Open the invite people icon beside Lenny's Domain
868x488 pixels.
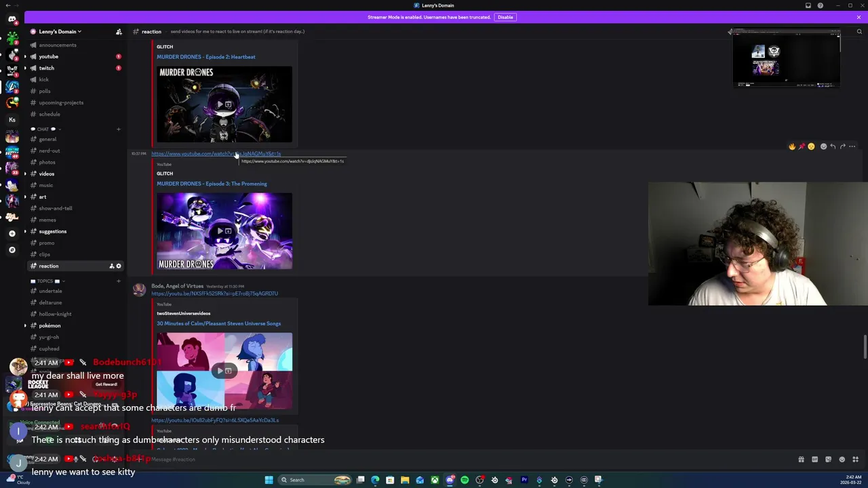tap(119, 32)
